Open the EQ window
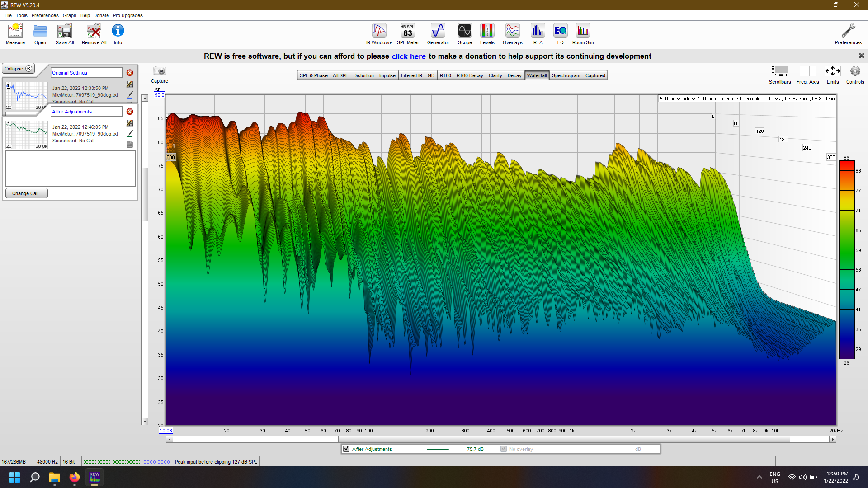 tap(560, 34)
